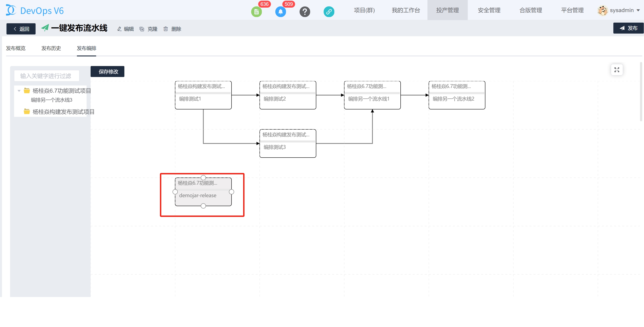Screen dimensions: 644x327
Task: Click the green document notification icon
Action: click(x=256, y=11)
